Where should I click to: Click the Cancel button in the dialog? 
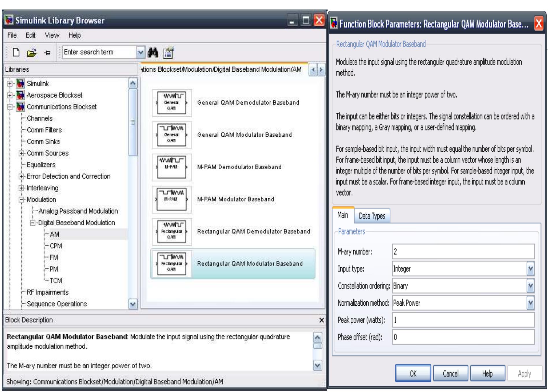[450, 374]
